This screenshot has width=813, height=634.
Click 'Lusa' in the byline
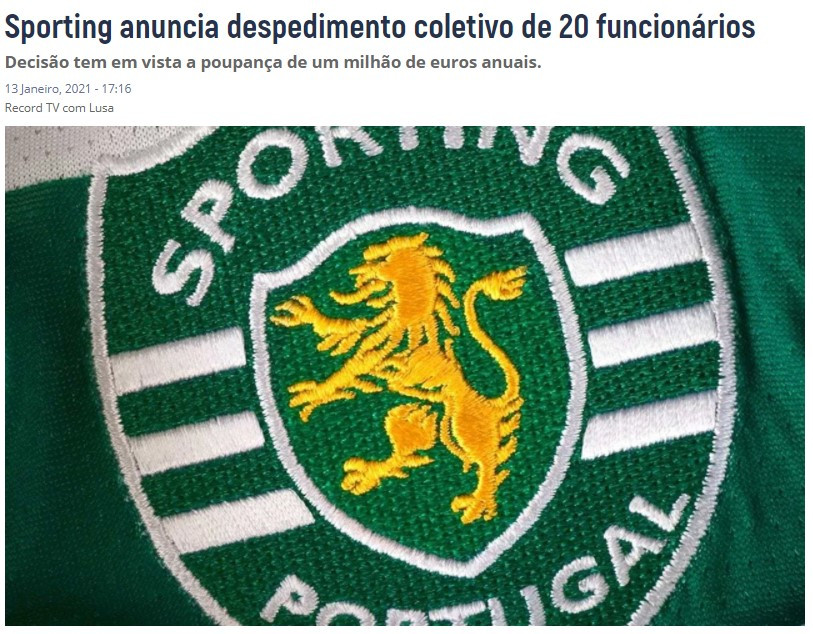(x=101, y=108)
